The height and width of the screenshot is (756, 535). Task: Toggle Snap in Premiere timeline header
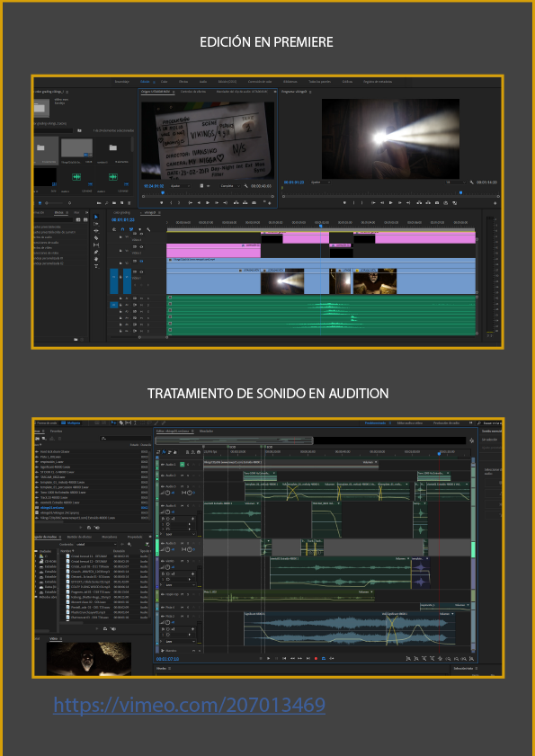122,229
